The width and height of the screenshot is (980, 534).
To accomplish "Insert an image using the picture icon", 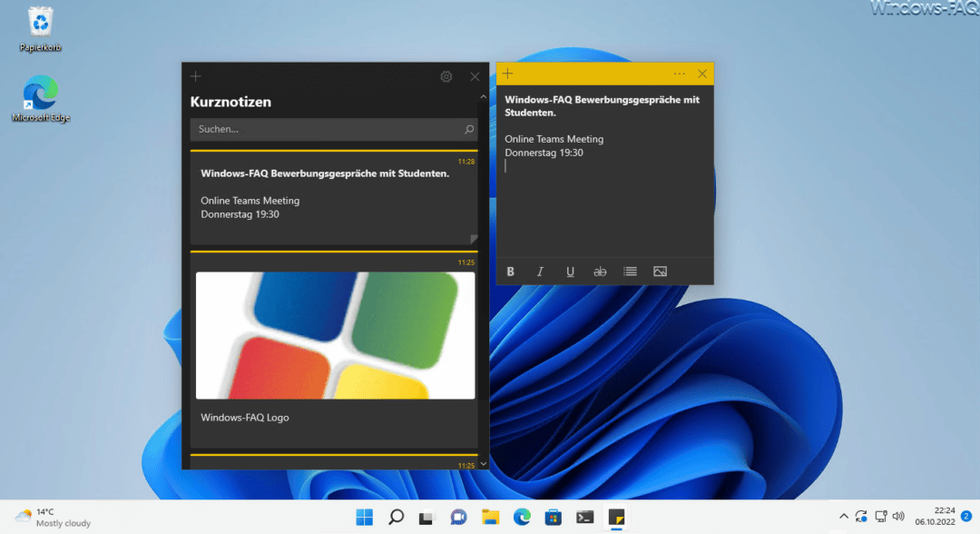I will pos(660,271).
